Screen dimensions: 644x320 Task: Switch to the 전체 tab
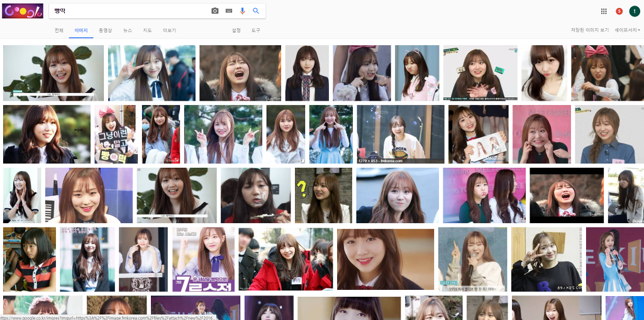(58, 30)
